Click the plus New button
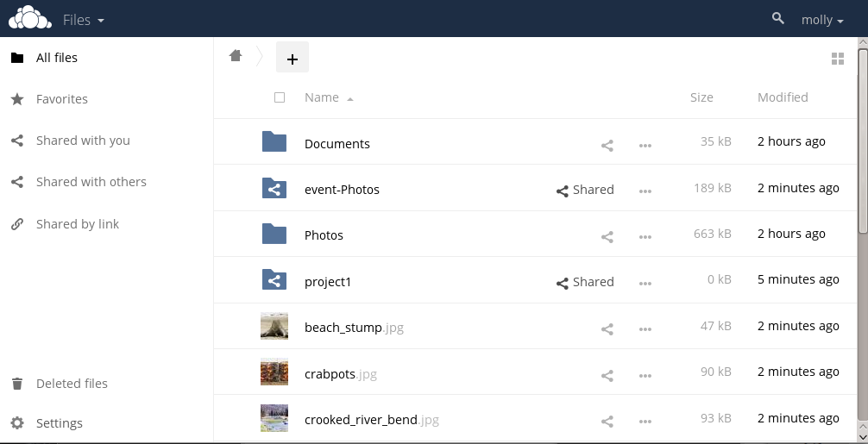Screen dimensions: 868x444 pyautogui.click(x=292, y=59)
